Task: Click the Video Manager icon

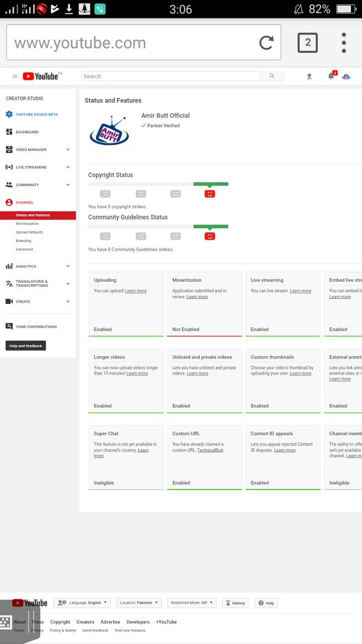Action: [x=9, y=150]
